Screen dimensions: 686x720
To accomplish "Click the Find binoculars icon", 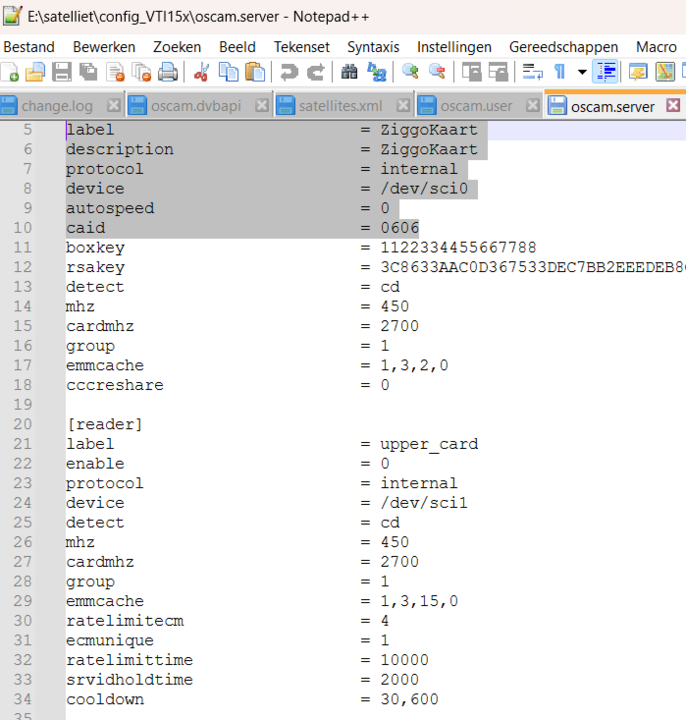I will point(349,72).
